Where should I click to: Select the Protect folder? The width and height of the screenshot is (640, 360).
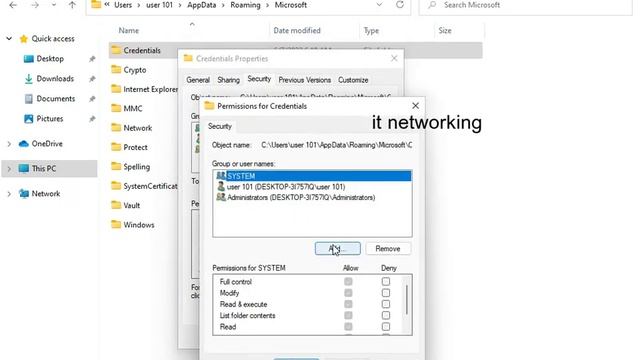coord(129,147)
